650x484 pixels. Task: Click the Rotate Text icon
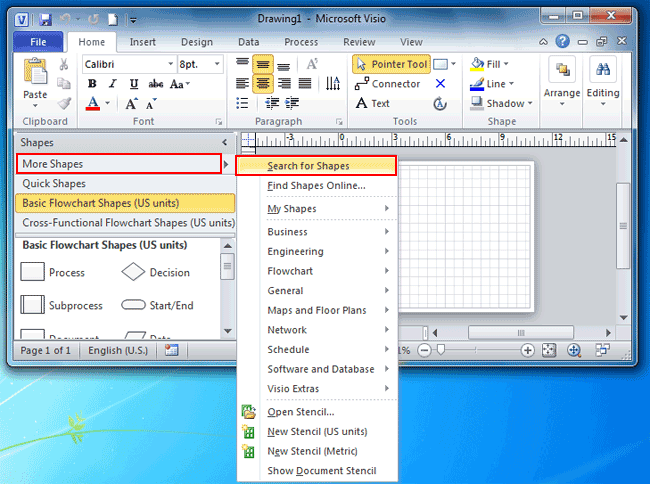332,84
